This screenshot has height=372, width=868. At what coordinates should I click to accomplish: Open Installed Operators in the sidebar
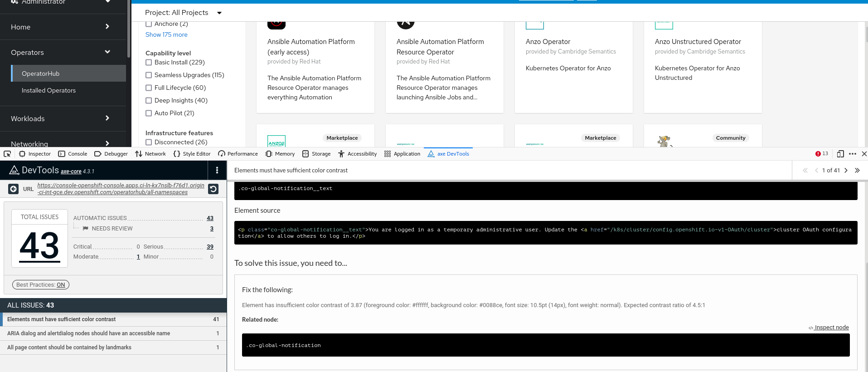68,90
